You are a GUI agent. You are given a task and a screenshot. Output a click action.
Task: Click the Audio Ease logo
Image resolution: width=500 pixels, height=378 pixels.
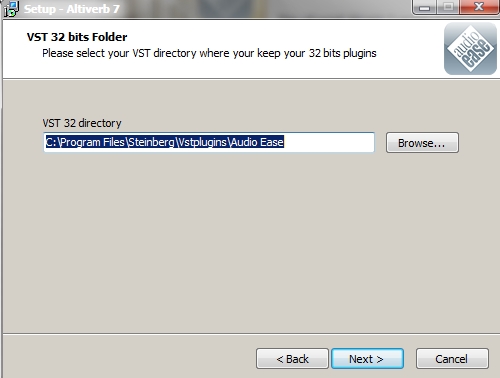(x=470, y=49)
